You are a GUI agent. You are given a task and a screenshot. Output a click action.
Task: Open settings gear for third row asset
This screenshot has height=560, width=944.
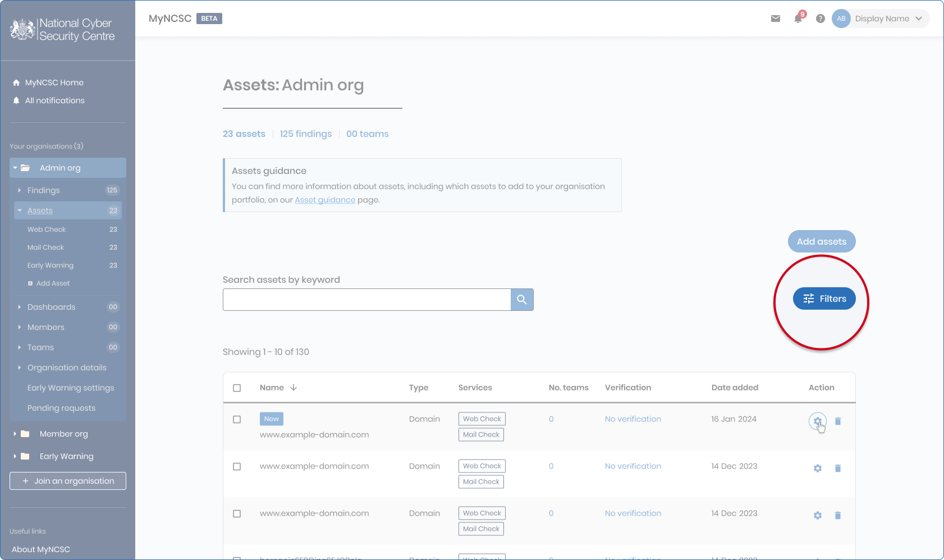tap(818, 515)
